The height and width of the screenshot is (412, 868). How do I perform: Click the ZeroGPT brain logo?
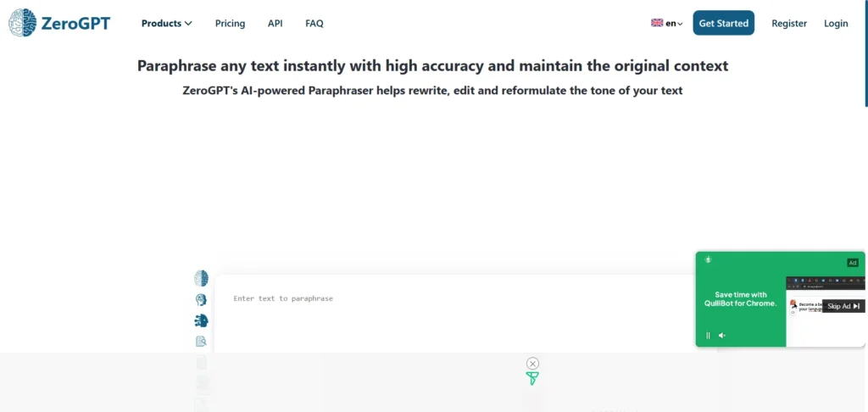(22, 23)
